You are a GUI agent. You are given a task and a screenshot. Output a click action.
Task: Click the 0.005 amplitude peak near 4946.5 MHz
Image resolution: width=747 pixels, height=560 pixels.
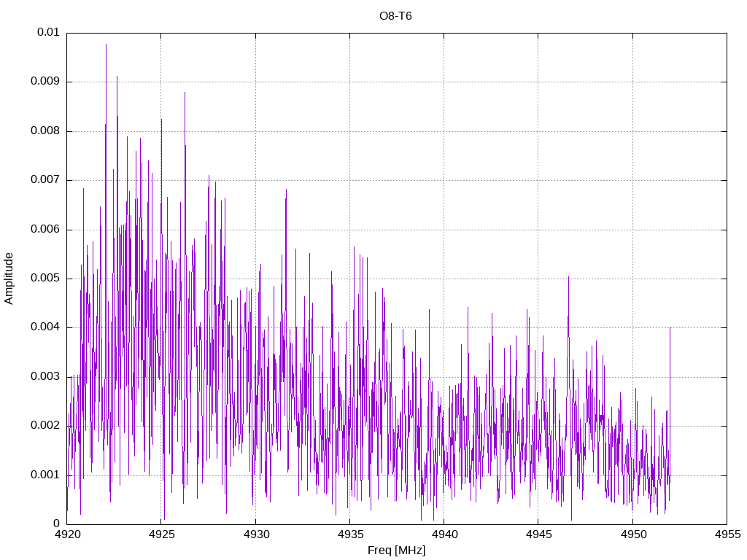click(x=568, y=277)
